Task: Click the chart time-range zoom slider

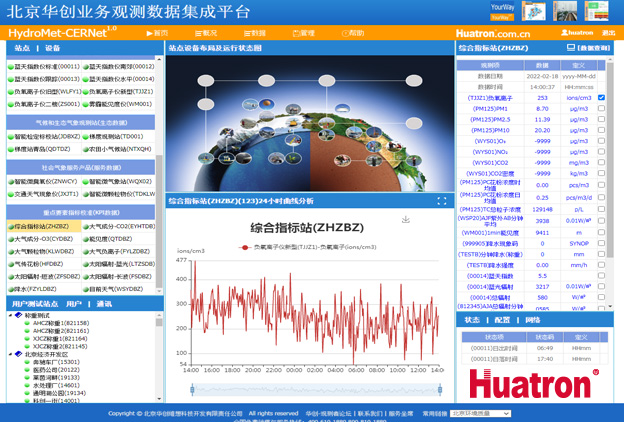Action: pyautogui.click(x=312, y=389)
